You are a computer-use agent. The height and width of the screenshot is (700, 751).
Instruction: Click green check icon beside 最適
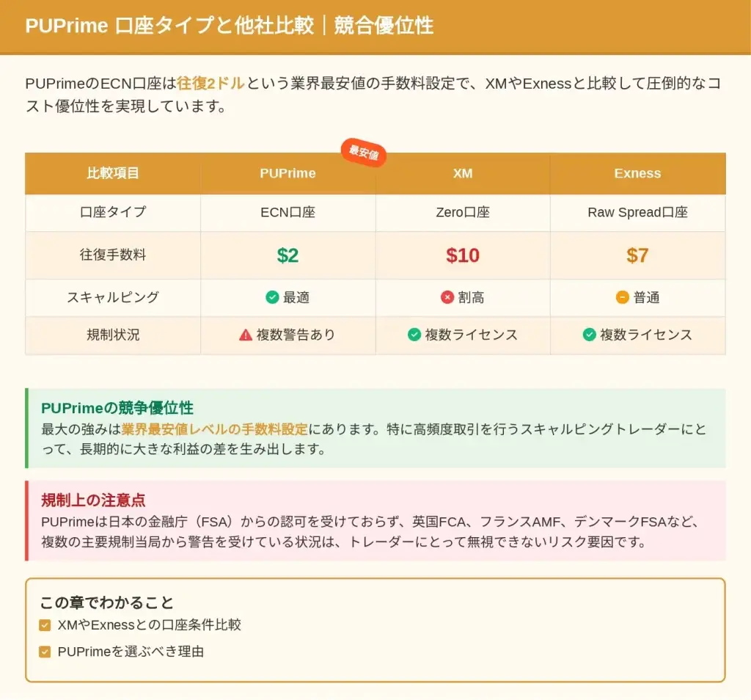[x=272, y=297]
